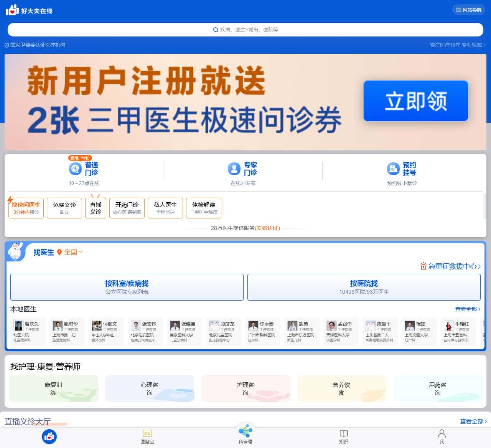This screenshot has height=448, width=491.
Task: Click the 实名认证 link
Action: pyautogui.click(x=267, y=228)
